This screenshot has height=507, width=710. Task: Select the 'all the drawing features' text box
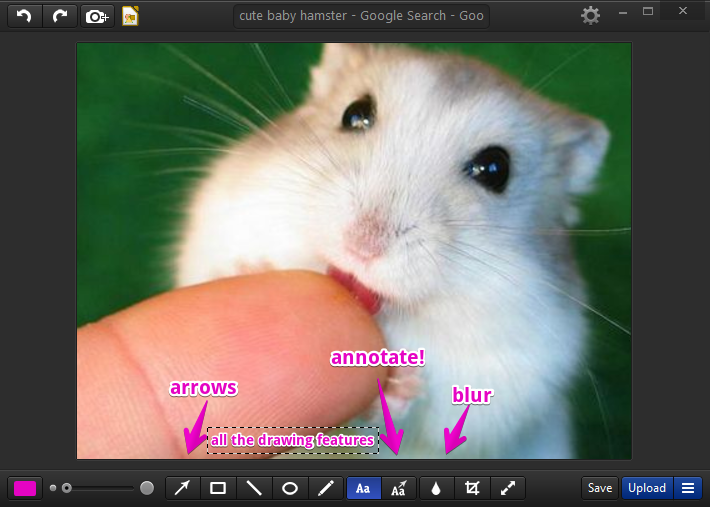(x=293, y=440)
